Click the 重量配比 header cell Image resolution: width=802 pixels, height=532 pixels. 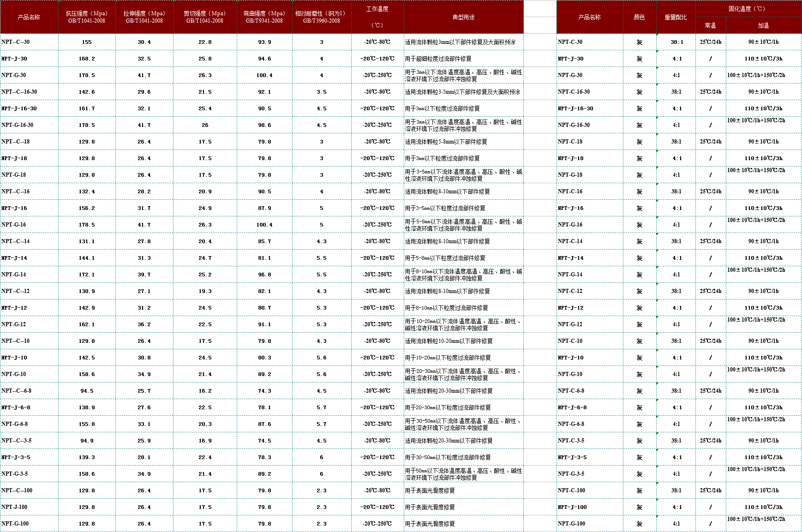[x=676, y=17]
